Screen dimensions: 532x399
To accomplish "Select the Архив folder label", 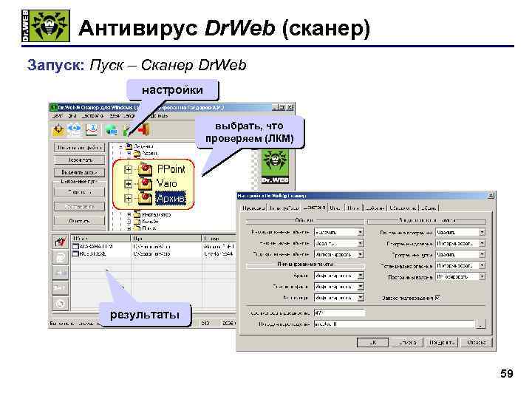I will click(x=171, y=198).
